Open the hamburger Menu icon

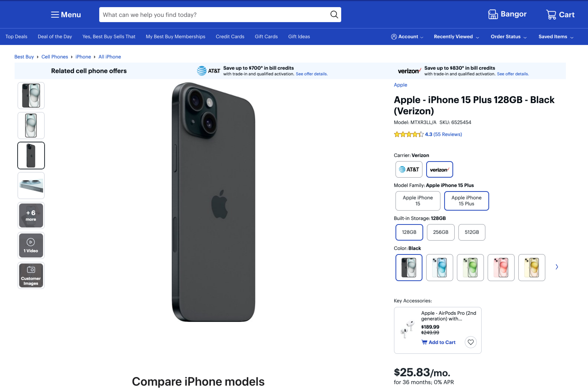[55, 14]
